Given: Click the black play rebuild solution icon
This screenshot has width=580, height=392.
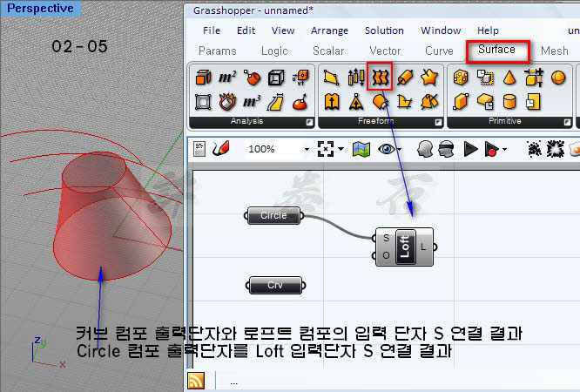Looking at the screenshot, I should pos(470,149).
